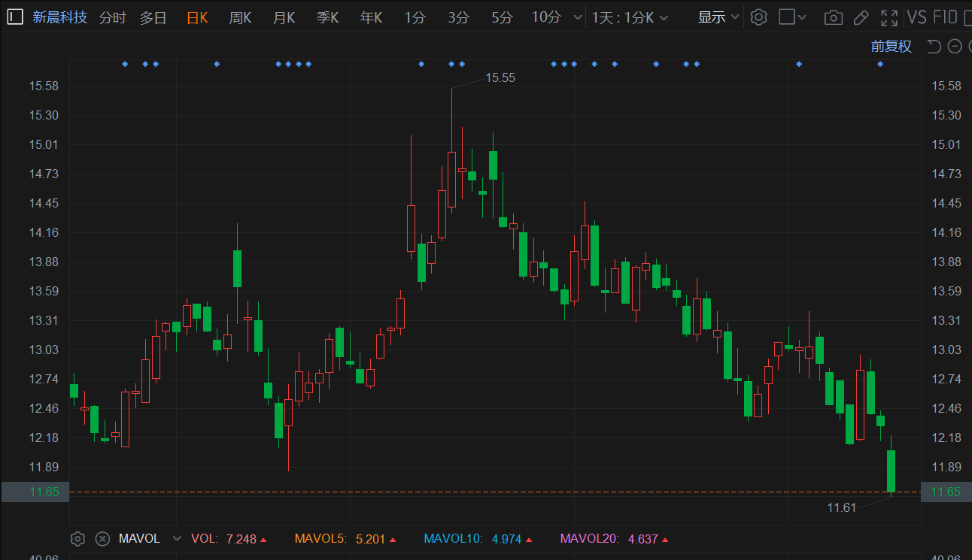Click the VS compare button
Image resolution: width=972 pixels, height=560 pixels.
(916, 17)
